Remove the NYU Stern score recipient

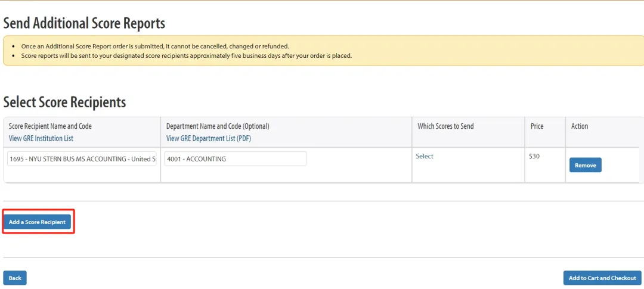[x=585, y=165]
